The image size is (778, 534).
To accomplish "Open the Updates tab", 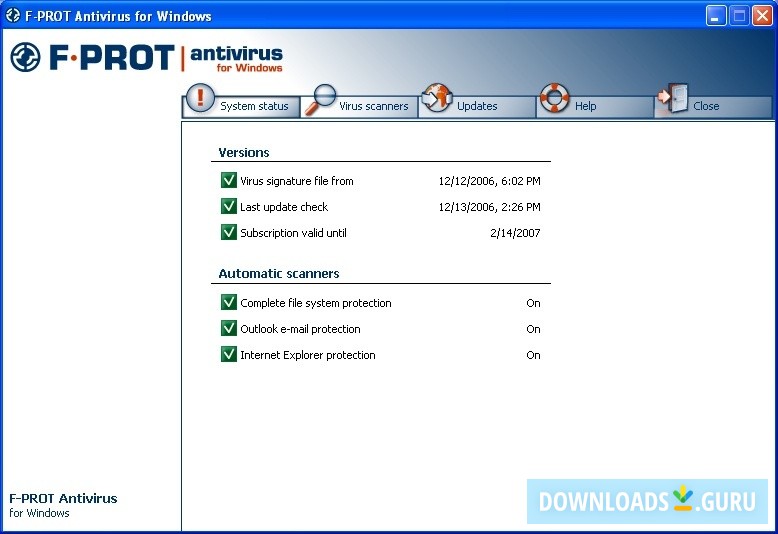I will pos(477,106).
